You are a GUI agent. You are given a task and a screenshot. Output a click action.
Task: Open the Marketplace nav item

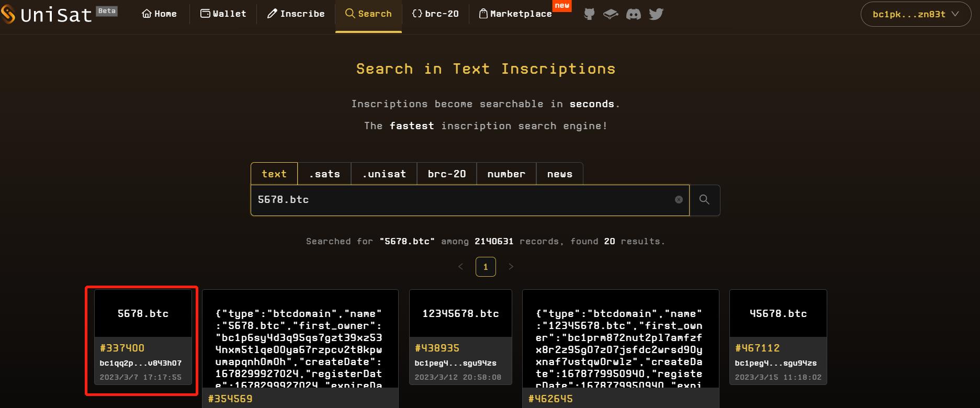tap(515, 14)
